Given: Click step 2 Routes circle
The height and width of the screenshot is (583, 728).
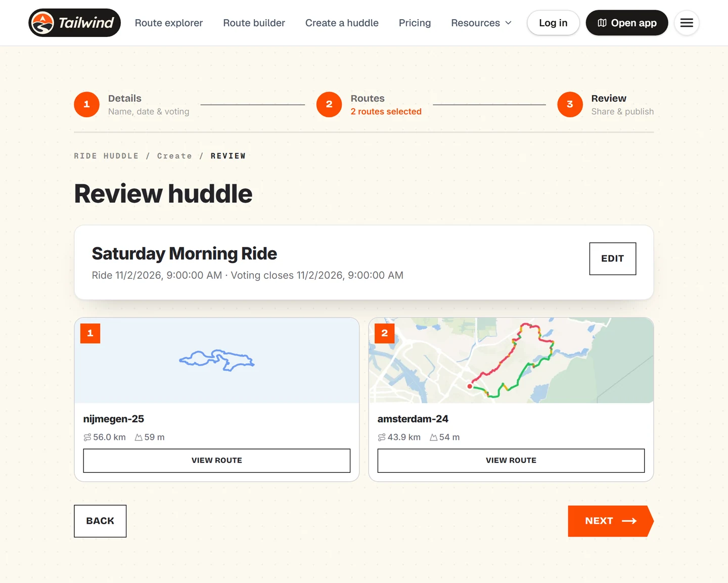Looking at the screenshot, I should pos(329,104).
